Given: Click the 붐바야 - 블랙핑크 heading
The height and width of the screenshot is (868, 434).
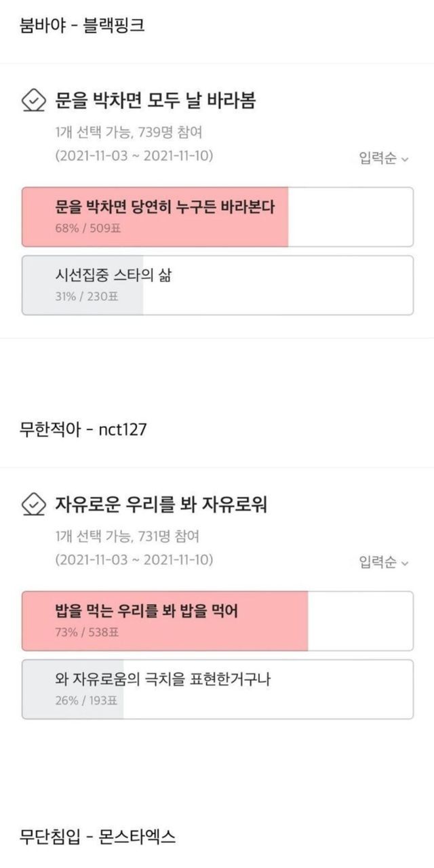Looking at the screenshot, I should pos(82,26).
